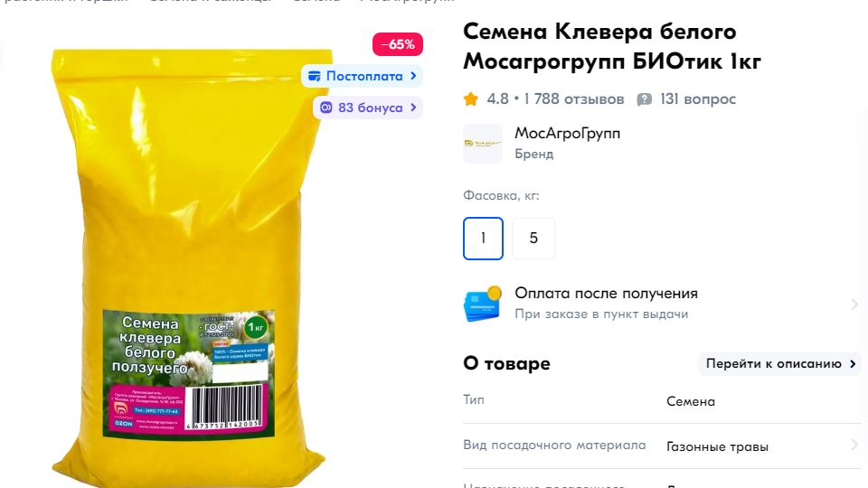This screenshot has width=868, height=488.
Task: Select packaging option 1 kg
Action: click(x=483, y=239)
